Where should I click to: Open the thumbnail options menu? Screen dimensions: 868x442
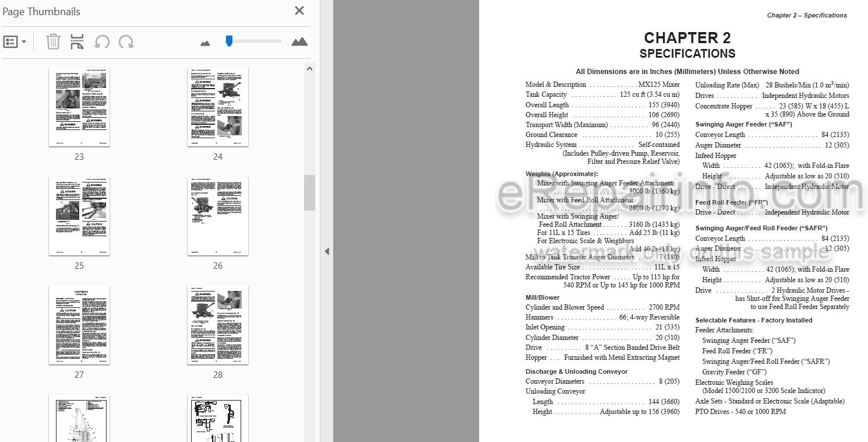15,42
